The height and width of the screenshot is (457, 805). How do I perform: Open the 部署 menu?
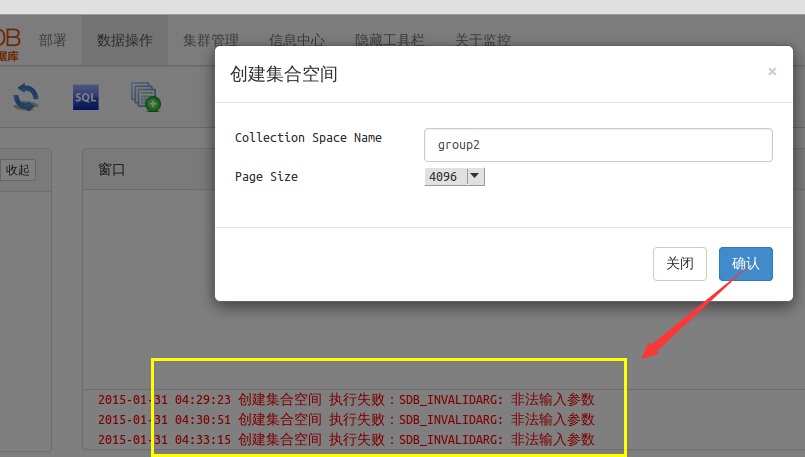pos(53,41)
